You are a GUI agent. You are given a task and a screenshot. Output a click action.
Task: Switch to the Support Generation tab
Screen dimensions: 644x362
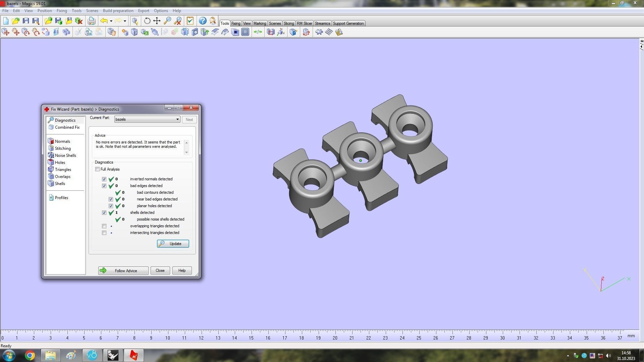(348, 23)
